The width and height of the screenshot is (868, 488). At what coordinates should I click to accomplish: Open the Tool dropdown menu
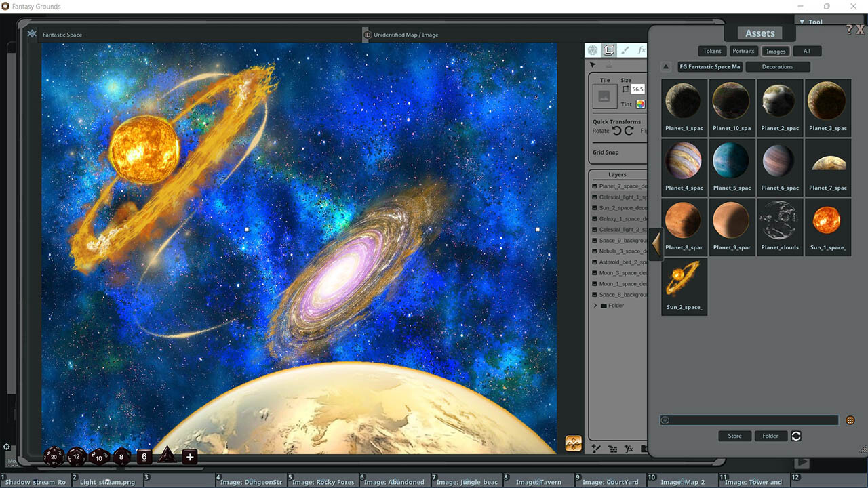[x=812, y=21]
